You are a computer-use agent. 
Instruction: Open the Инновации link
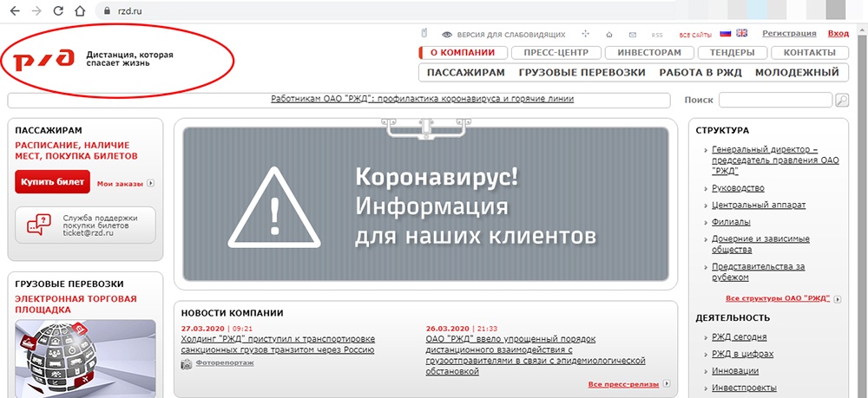735,371
